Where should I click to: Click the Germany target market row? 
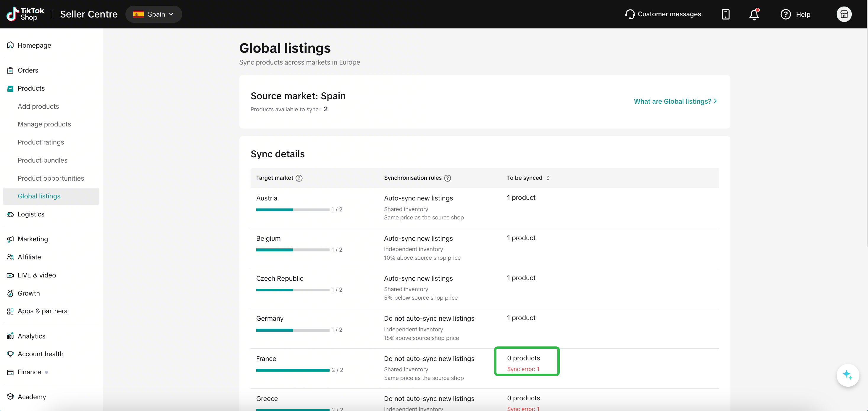click(x=485, y=328)
